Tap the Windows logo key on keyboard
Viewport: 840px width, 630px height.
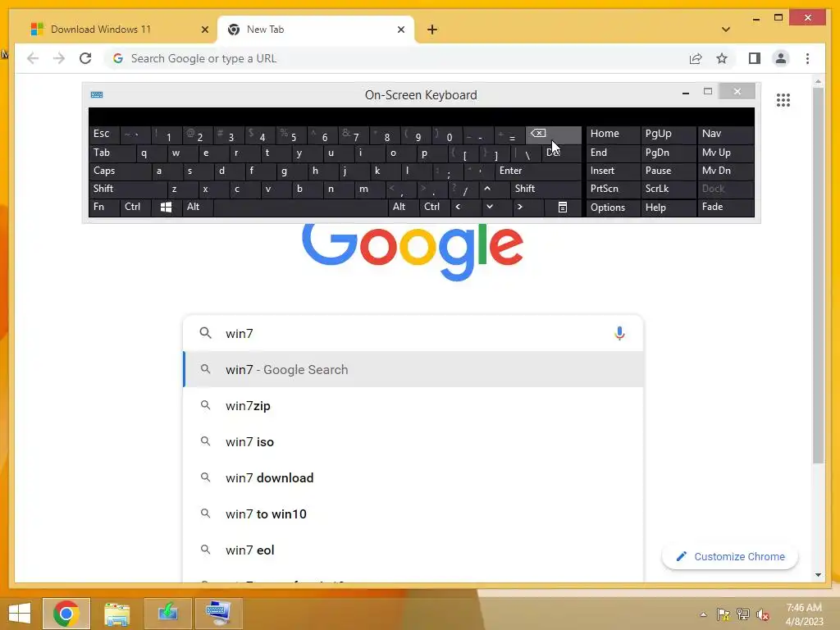[x=166, y=208]
